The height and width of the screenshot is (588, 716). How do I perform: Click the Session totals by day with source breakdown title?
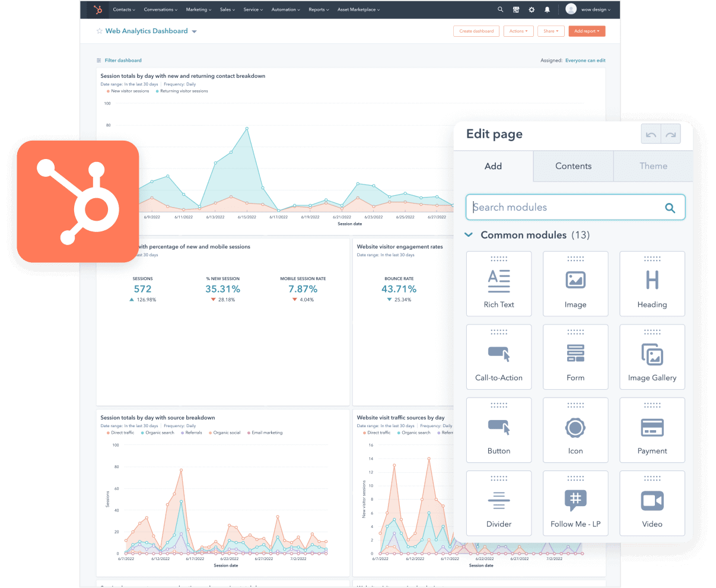click(x=158, y=418)
